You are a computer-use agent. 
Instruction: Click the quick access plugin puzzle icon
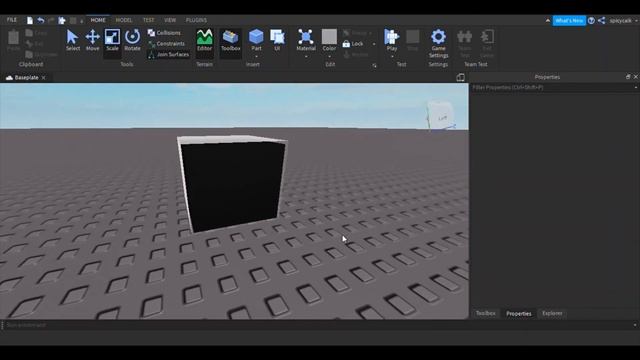click(62, 20)
